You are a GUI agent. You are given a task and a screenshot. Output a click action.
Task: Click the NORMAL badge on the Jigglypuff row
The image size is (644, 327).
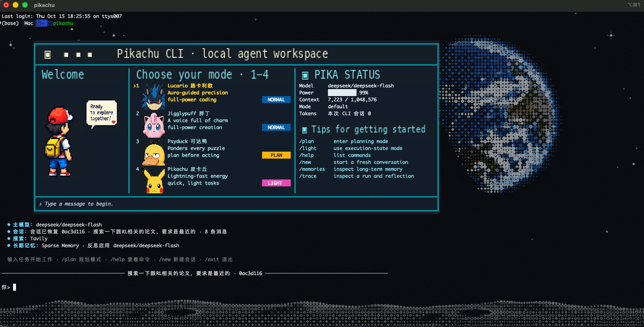click(x=276, y=128)
